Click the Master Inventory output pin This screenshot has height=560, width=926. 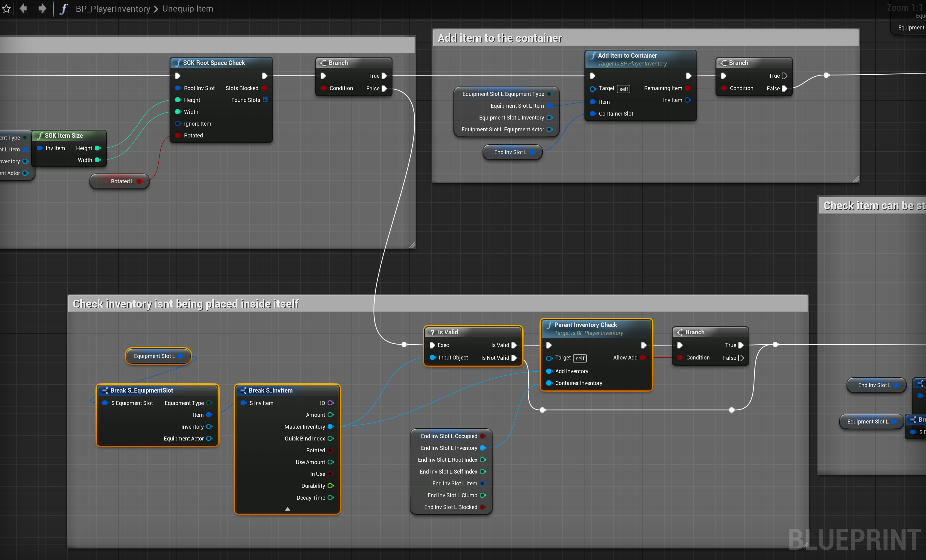(x=330, y=427)
